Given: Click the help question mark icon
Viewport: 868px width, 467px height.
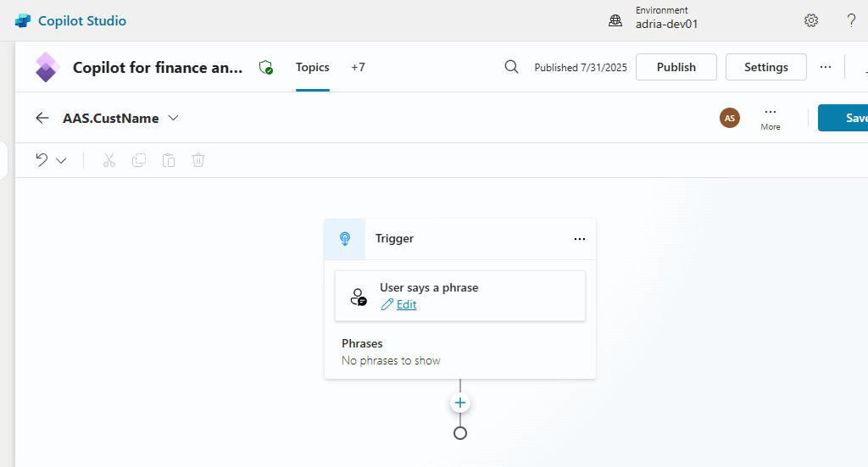Looking at the screenshot, I should pyautogui.click(x=851, y=20).
